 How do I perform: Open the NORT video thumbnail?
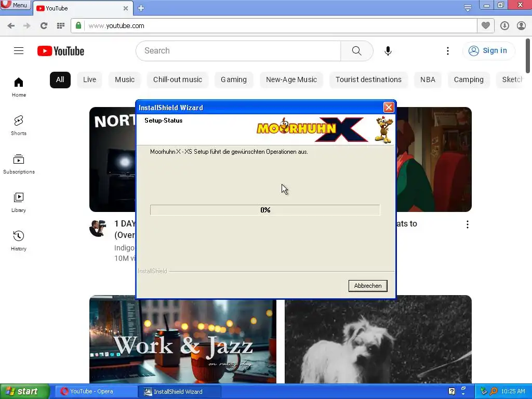(x=112, y=159)
